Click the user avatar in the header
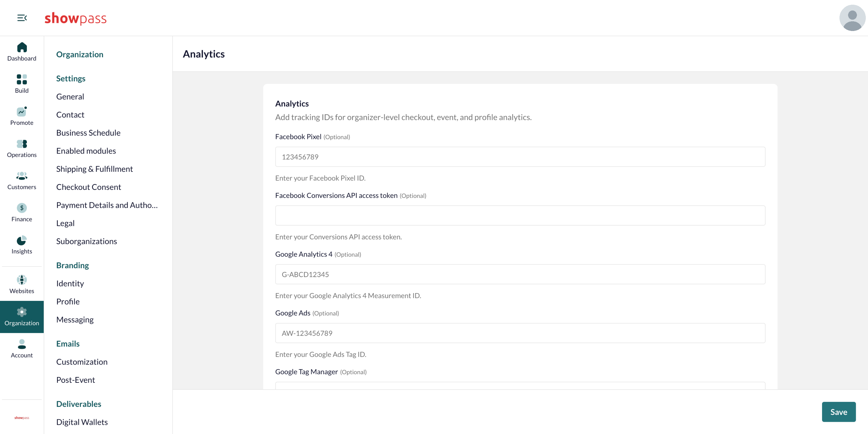 [852, 18]
